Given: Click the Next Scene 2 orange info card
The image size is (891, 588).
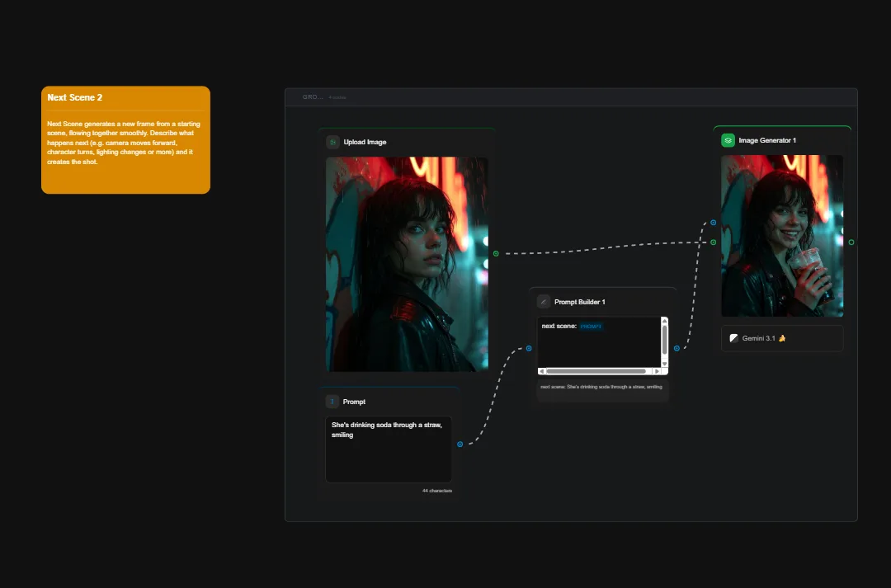Looking at the screenshot, I should [125, 140].
